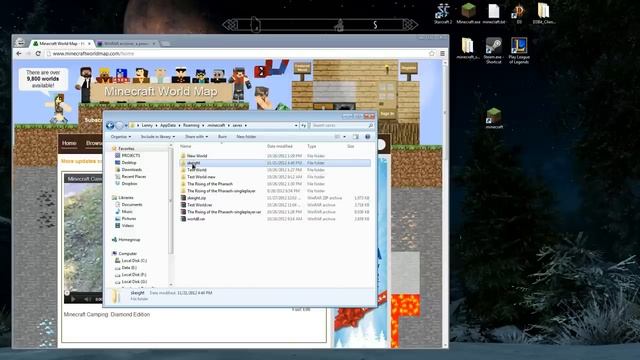
Task: Select The Rising of the Pharaoh-singleplayer.rar file
Action: [224, 212]
